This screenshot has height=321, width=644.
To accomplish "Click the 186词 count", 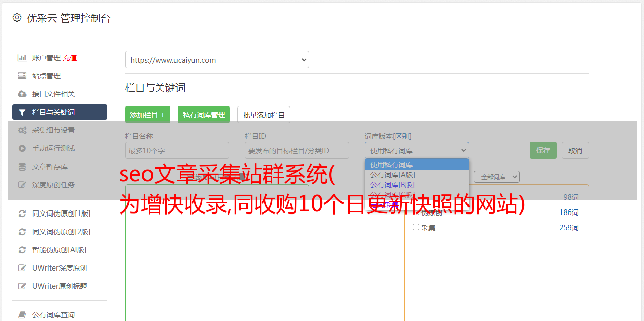I will [569, 212].
